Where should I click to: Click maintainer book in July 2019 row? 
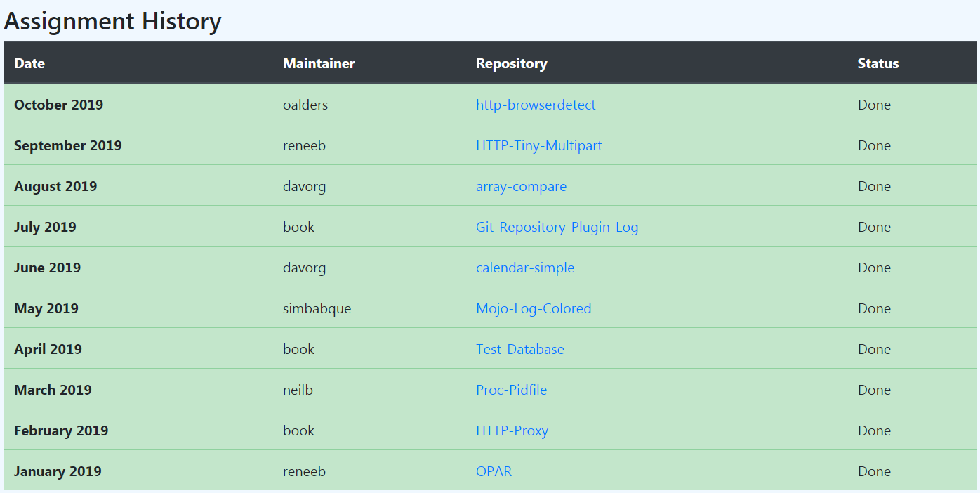click(299, 227)
